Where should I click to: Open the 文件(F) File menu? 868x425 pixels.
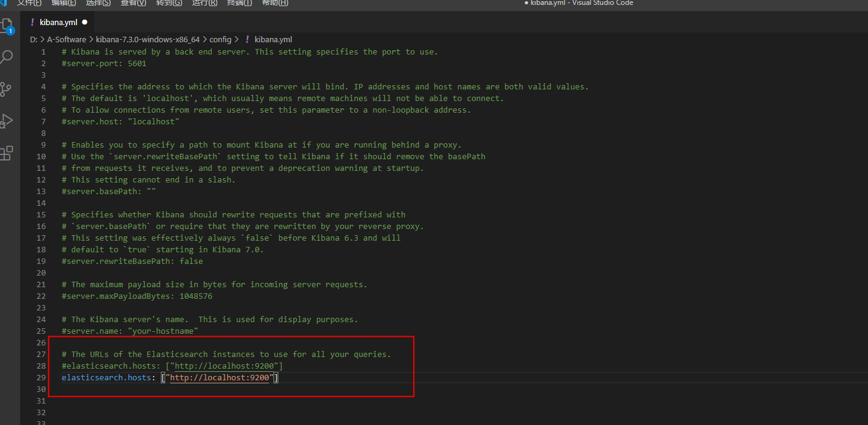tap(29, 3)
